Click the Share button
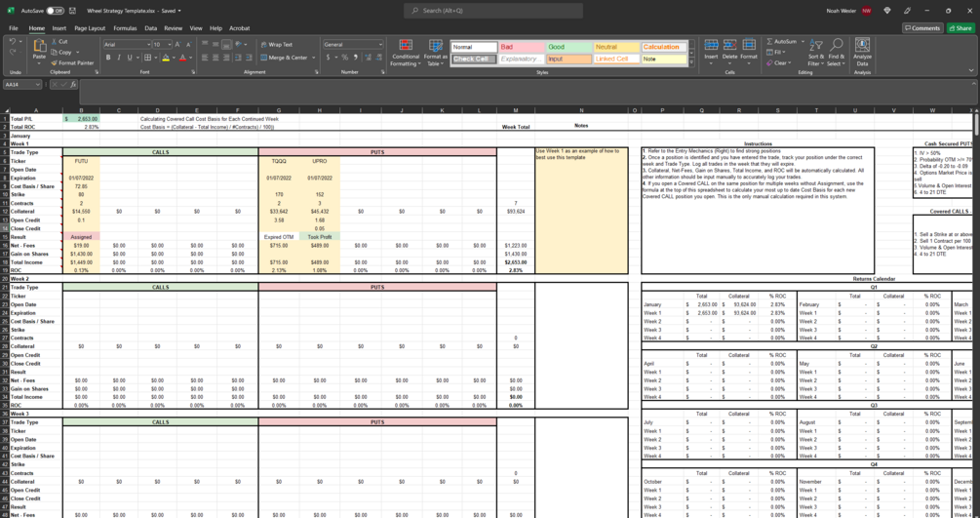This screenshot has width=980, height=518. click(960, 28)
